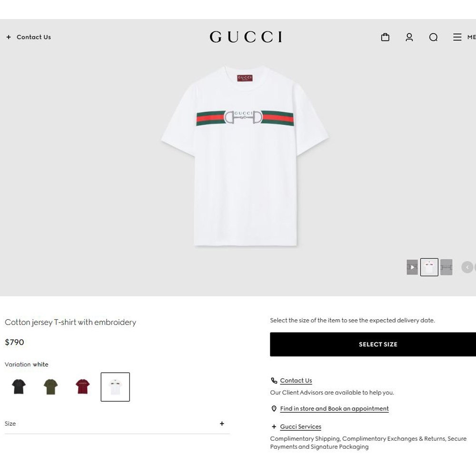This screenshot has width=476, height=476.
Task: Expand the Size section
Action: (x=117, y=424)
